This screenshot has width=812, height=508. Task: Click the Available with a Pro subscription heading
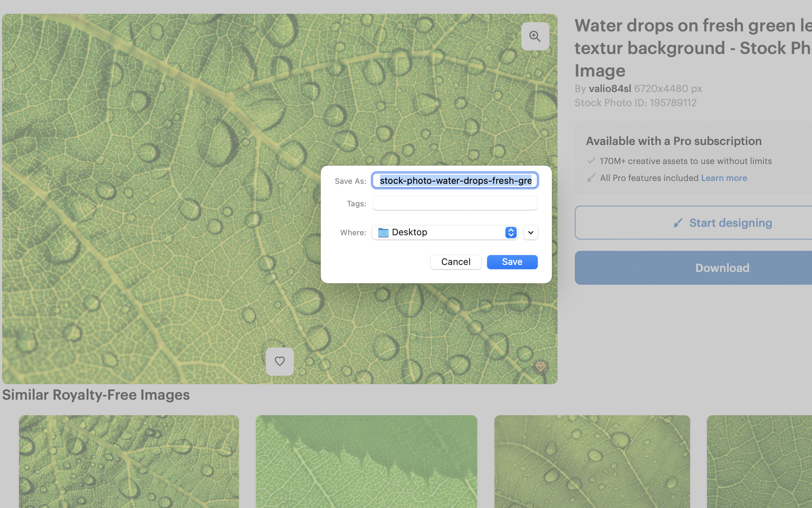coord(673,141)
